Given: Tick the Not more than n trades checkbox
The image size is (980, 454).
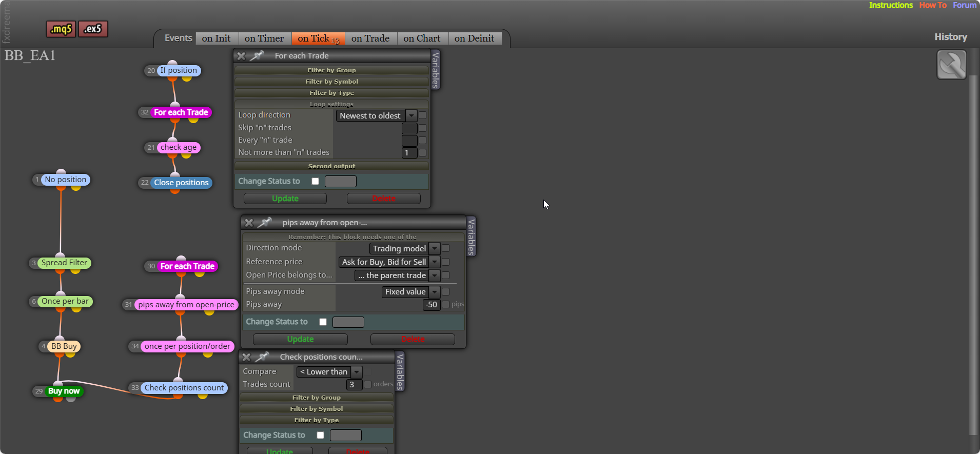Looking at the screenshot, I should coord(423,152).
